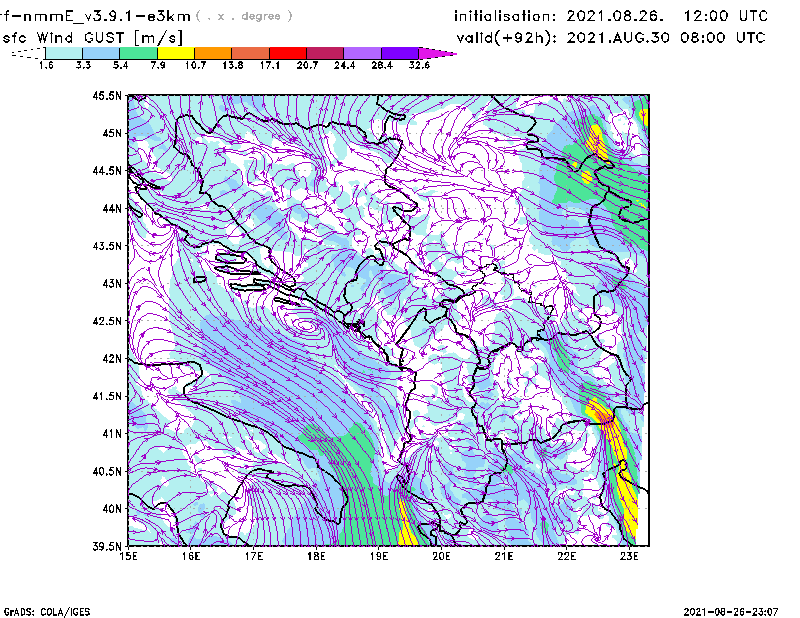Click the 43N latitude label

click(112, 283)
